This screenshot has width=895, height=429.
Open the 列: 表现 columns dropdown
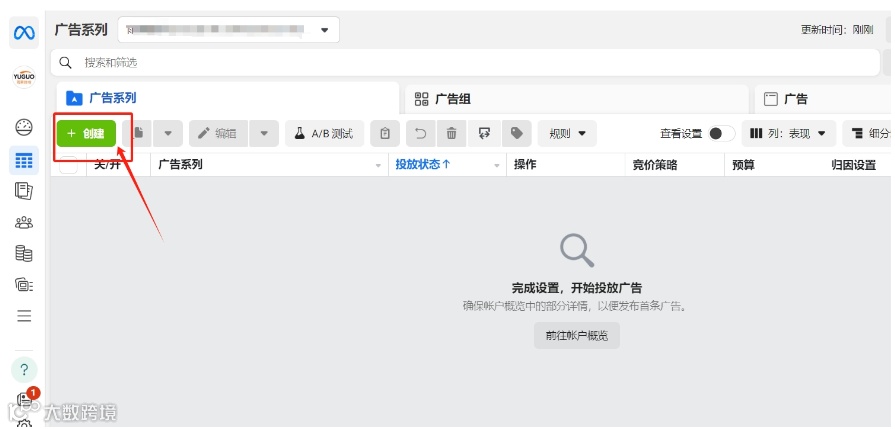(788, 133)
